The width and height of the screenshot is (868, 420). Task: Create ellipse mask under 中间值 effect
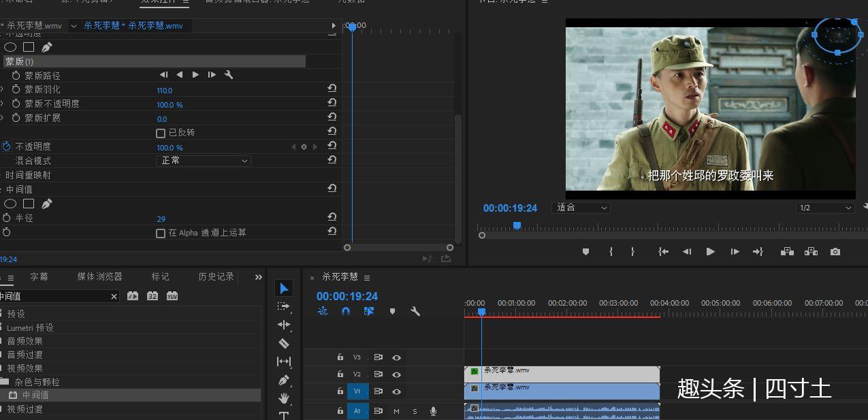10,204
